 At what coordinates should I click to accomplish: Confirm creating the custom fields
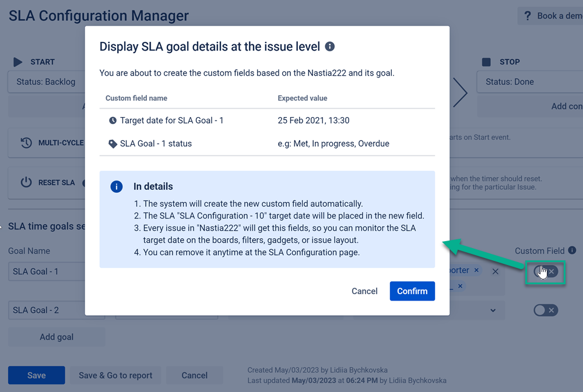(412, 291)
